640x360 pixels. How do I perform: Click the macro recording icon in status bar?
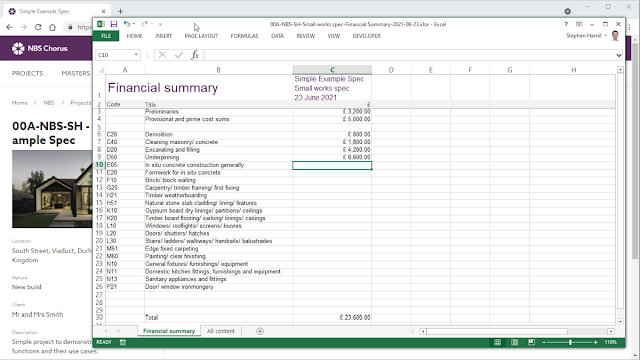(x=122, y=342)
